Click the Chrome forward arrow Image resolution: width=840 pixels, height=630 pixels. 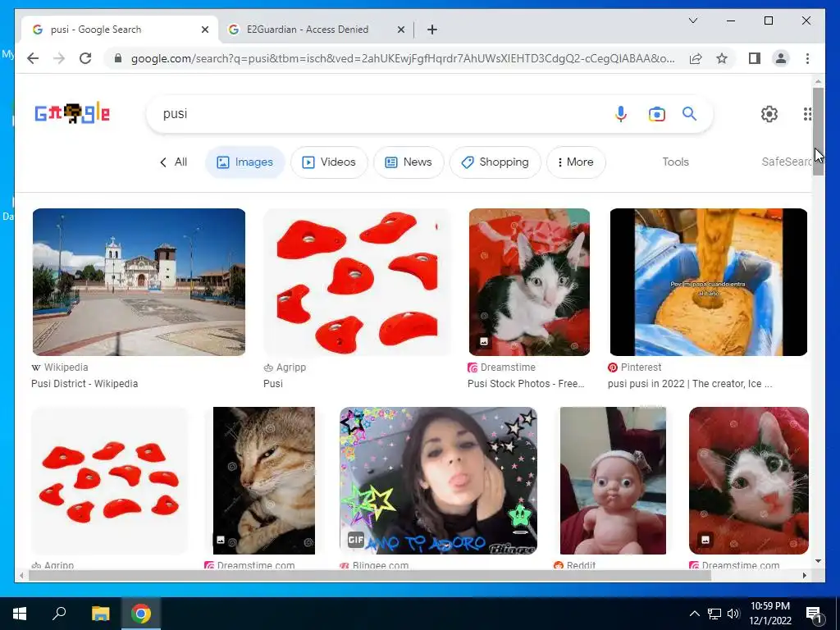59,58
